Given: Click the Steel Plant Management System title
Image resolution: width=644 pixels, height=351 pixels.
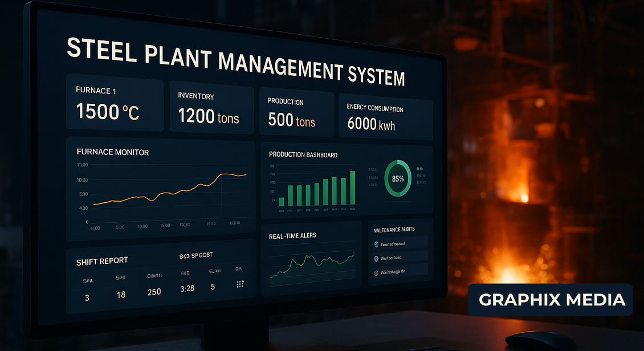Looking at the screenshot, I should coord(235,63).
